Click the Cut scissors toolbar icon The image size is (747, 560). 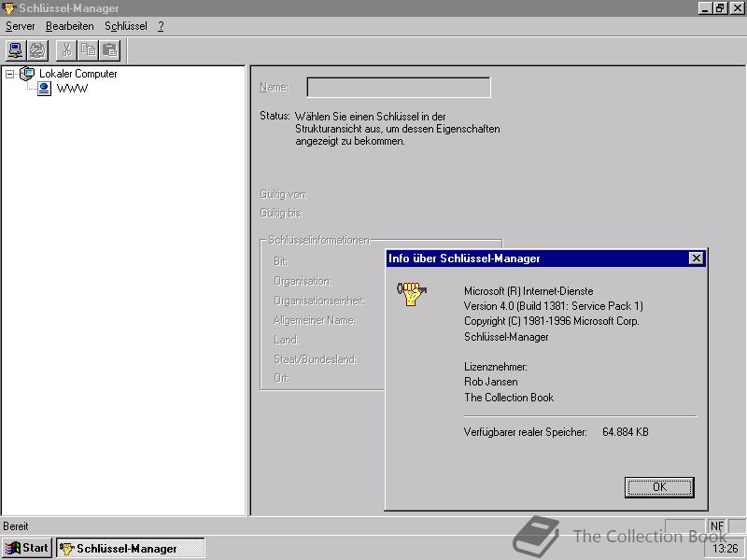66,50
